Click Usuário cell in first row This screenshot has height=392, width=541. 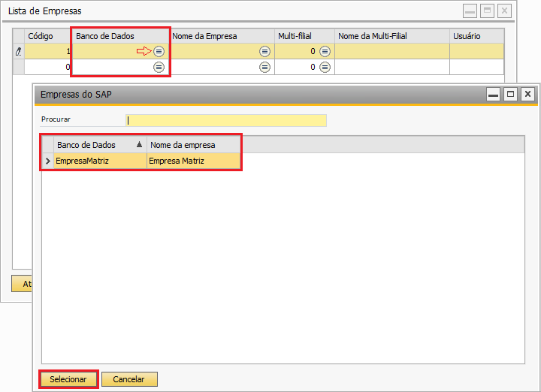[477, 51]
